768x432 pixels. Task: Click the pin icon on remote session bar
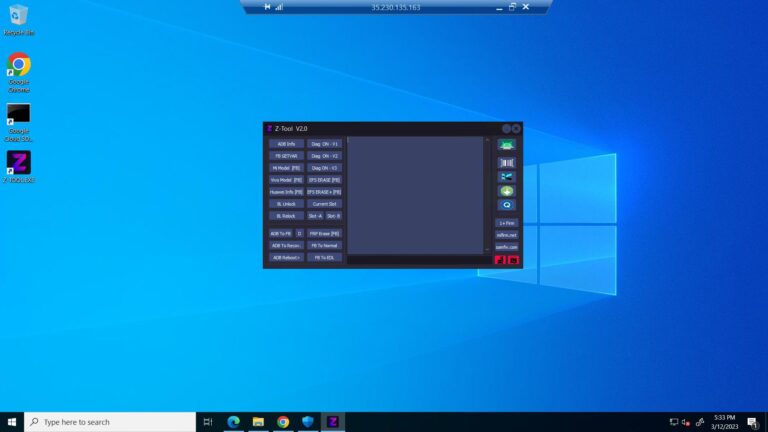(x=267, y=7)
